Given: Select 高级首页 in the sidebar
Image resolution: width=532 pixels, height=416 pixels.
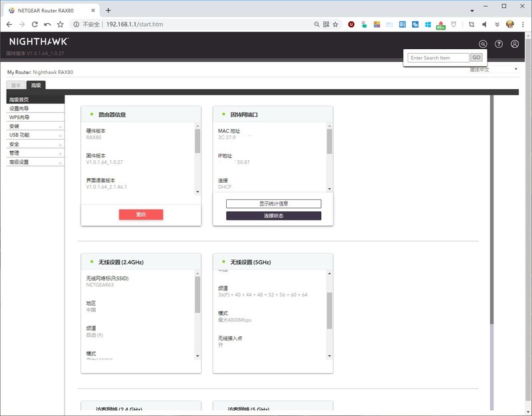Looking at the screenshot, I should (x=35, y=99).
